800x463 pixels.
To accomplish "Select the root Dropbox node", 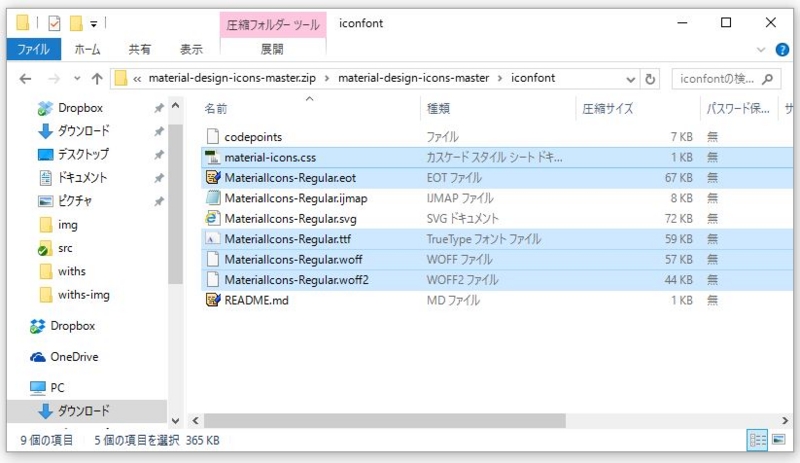I will (x=72, y=326).
